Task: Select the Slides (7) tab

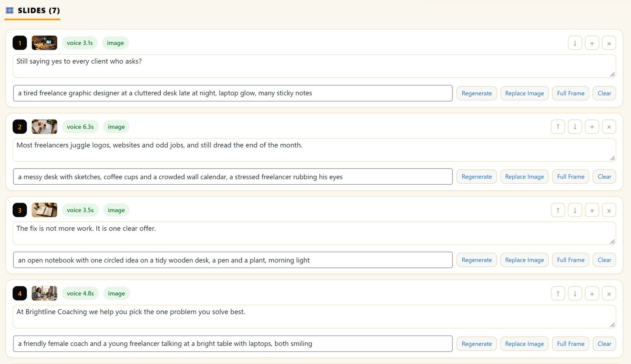Action: click(x=33, y=11)
